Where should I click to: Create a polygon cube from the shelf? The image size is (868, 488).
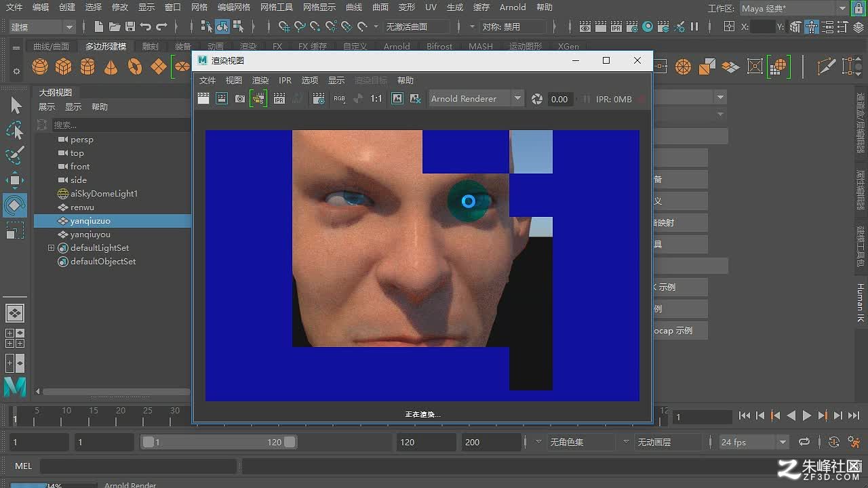(x=64, y=66)
